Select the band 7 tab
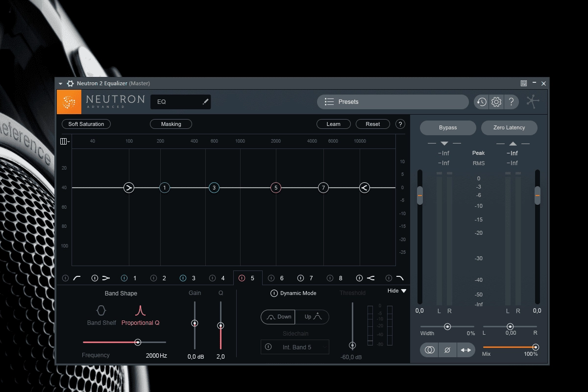The width and height of the screenshot is (588, 392). 311,278
